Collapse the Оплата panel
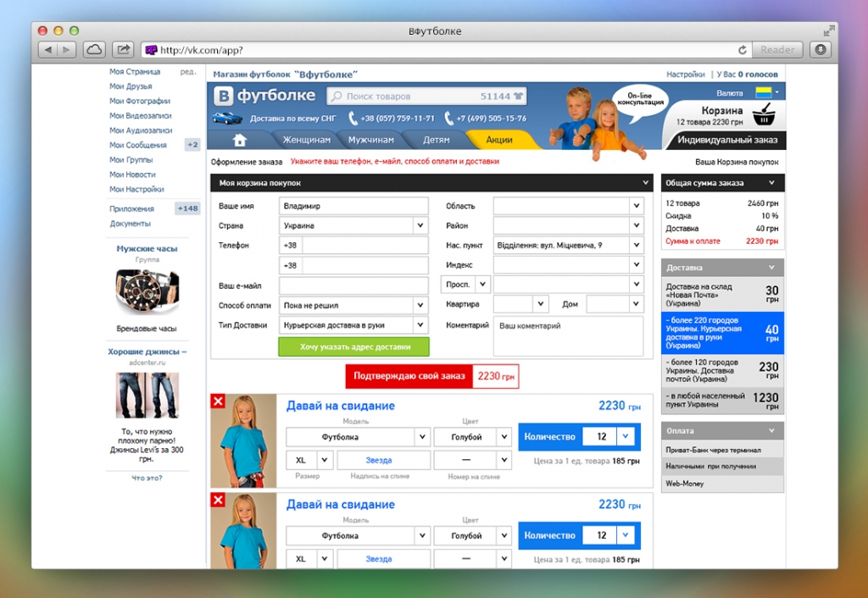Screen dimensions: 868x598 coord(771,430)
